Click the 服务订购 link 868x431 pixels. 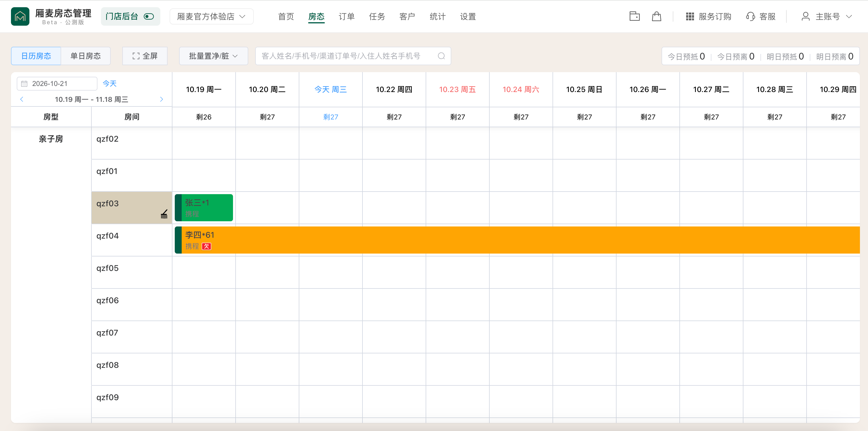click(x=715, y=16)
